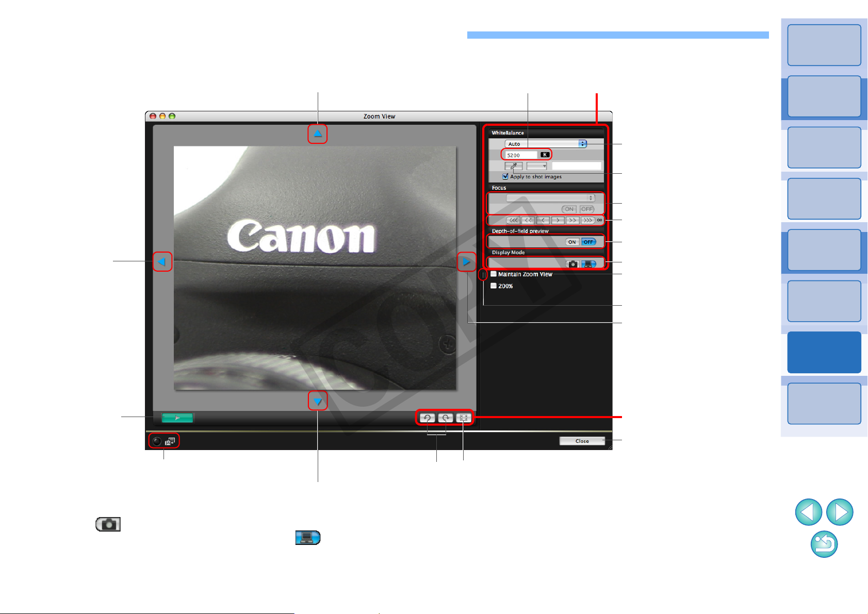Turn Depth-of-field preview ON
Image resolution: width=868 pixels, height=614 pixels.
(x=572, y=242)
